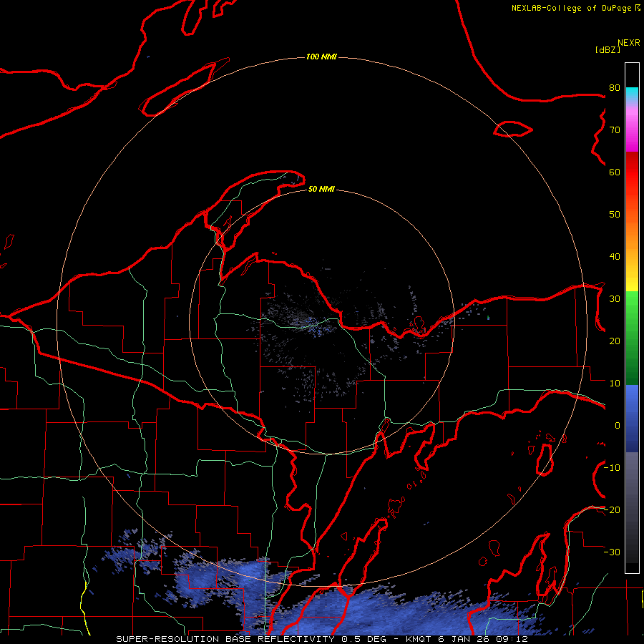Click the -30 value on dBZ scale
The height and width of the screenshot is (644, 644).
coord(613,552)
